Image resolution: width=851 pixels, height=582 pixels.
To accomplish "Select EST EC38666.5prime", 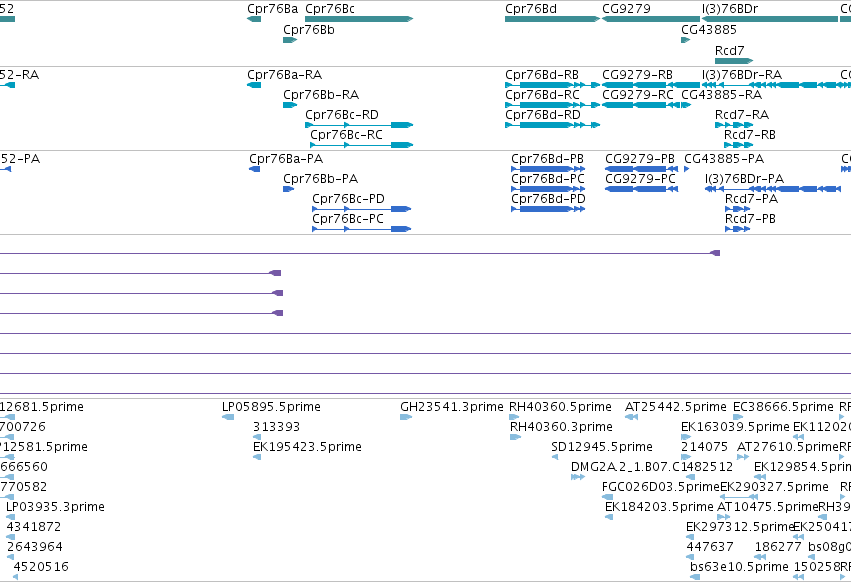I will [784, 407].
